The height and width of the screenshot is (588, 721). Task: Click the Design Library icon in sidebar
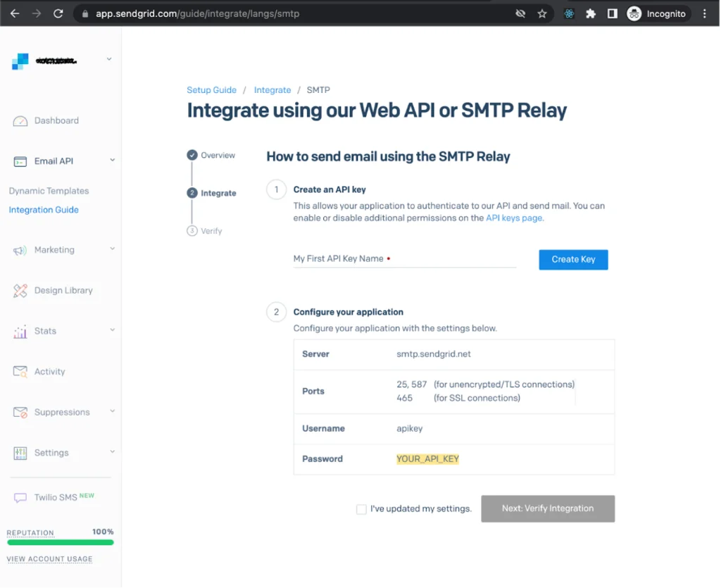[x=20, y=291]
